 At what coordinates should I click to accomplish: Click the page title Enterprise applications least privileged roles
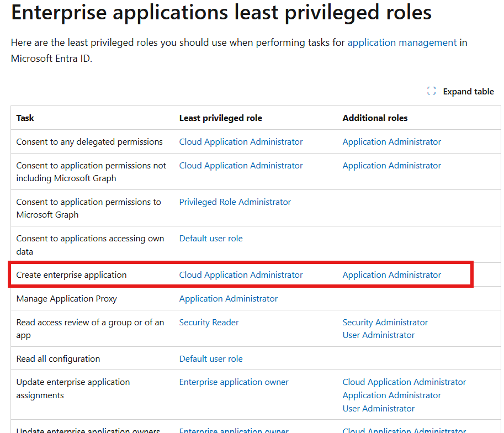coord(221,13)
